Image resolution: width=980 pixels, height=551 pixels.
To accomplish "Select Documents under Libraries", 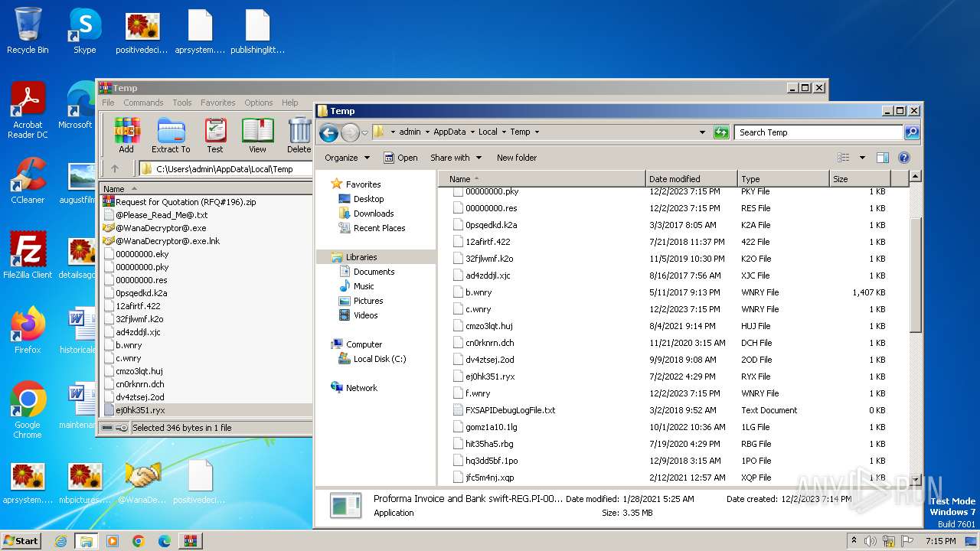I will pyautogui.click(x=374, y=272).
